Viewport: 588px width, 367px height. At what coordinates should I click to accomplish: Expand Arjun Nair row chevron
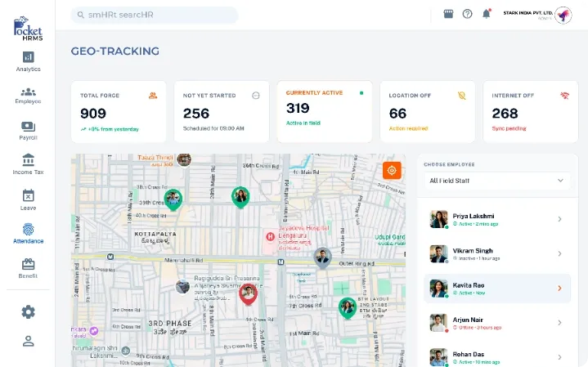[559, 323]
